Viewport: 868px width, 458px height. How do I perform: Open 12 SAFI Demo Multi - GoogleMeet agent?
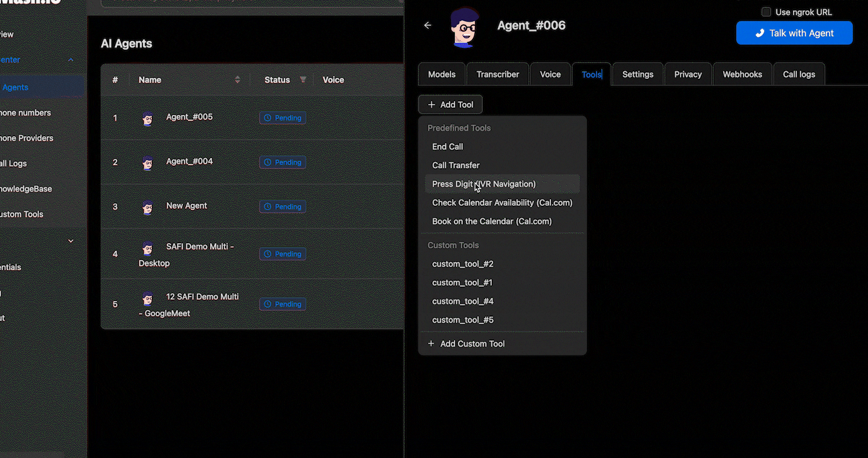pos(189,305)
